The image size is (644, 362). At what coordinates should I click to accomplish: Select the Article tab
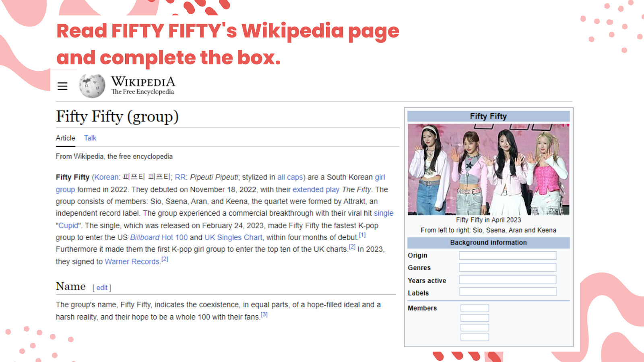coord(65,138)
